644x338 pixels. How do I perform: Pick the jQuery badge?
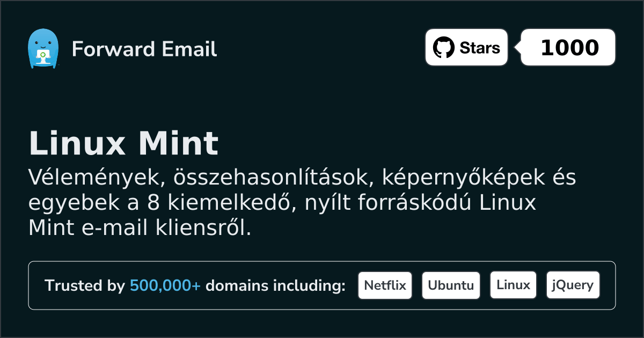573,285
